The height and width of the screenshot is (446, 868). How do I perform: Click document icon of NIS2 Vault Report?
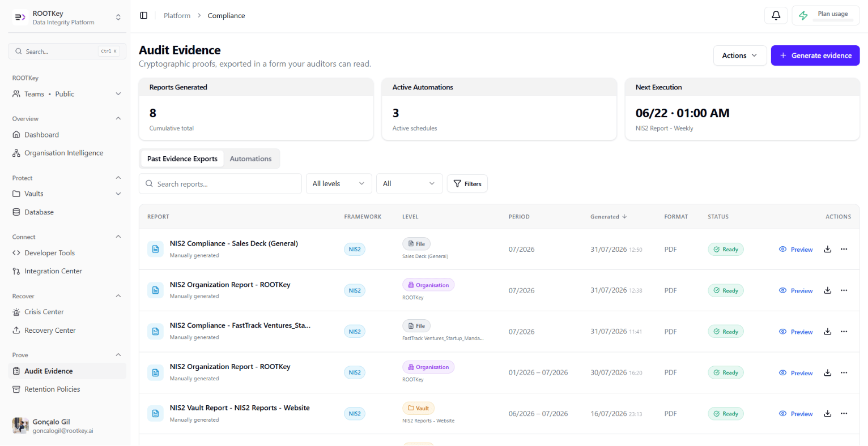tap(155, 414)
